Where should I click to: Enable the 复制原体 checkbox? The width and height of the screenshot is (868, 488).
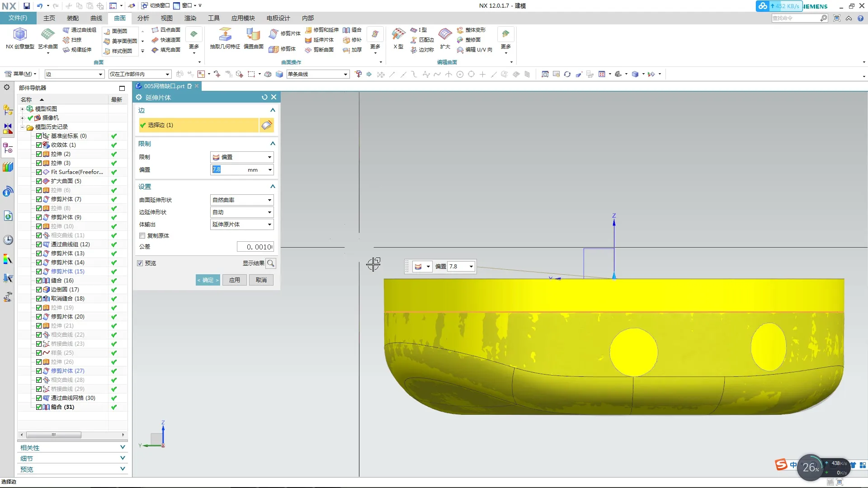142,235
